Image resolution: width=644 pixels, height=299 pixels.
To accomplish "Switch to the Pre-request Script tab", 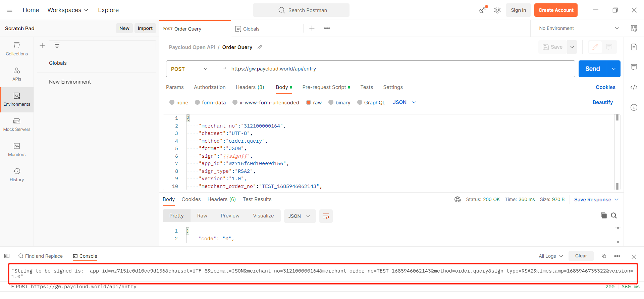I will pos(326,87).
